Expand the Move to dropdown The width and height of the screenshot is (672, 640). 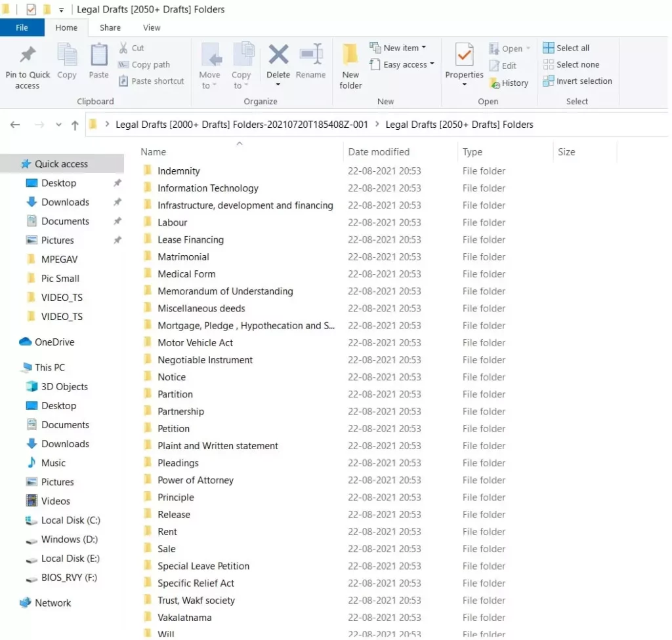[209, 86]
